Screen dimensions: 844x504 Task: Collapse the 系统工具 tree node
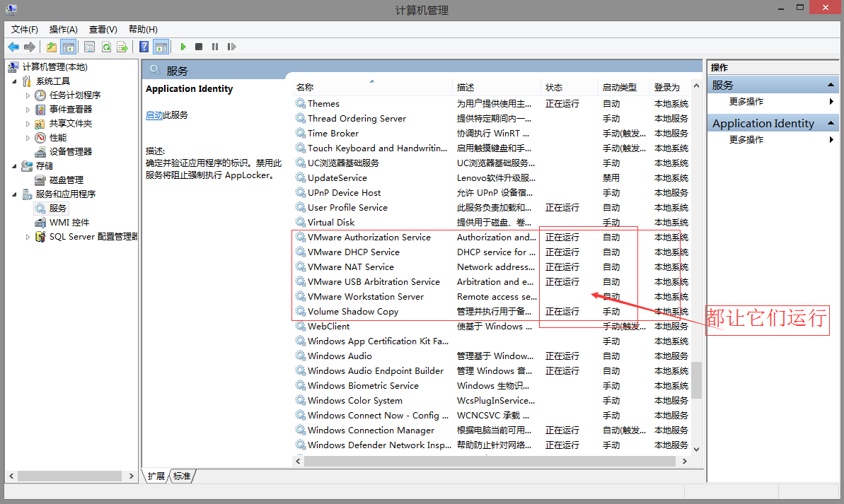click(x=15, y=81)
